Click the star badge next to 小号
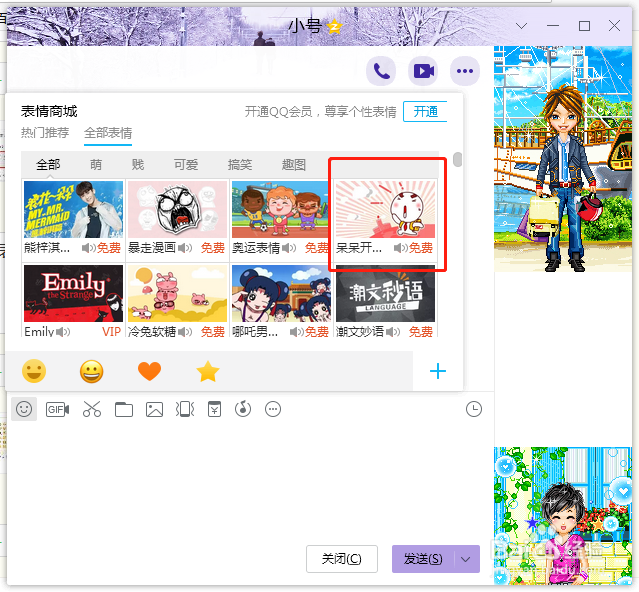The width and height of the screenshot is (639, 592). [334, 27]
